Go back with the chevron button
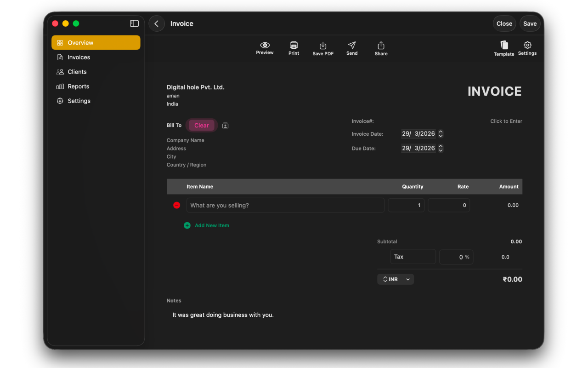The width and height of the screenshot is (588, 368). pos(157,23)
